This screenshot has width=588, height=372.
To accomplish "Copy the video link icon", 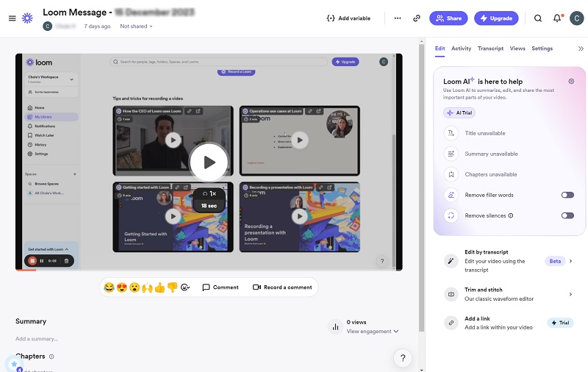I will (x=417, y=18).
